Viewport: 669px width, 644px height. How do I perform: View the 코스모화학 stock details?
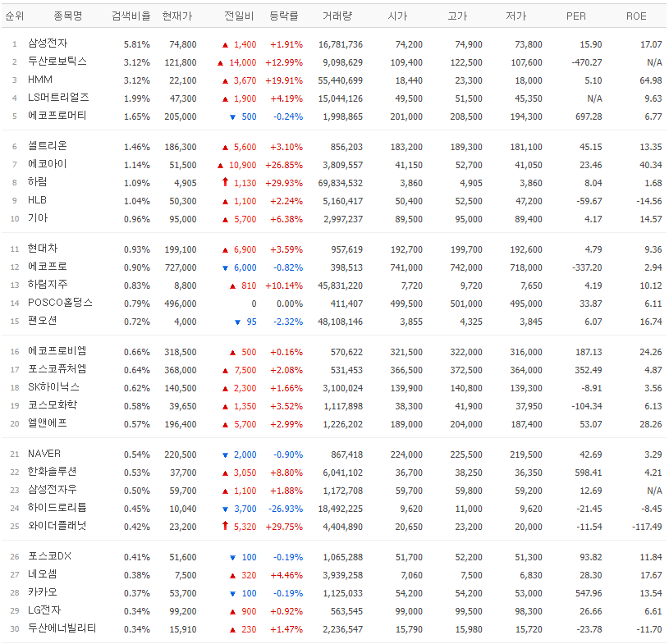coord(53,405)
